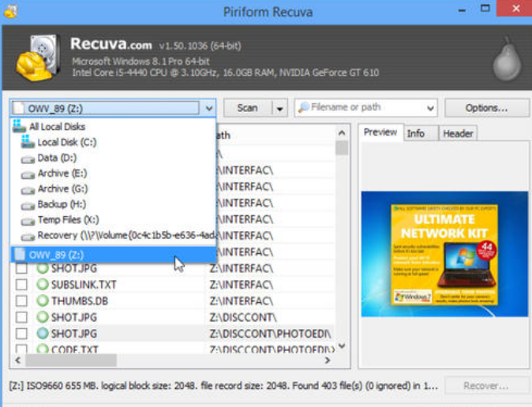Click the Data (D:) drive icon
532x407 pixels.
[28, 159]
